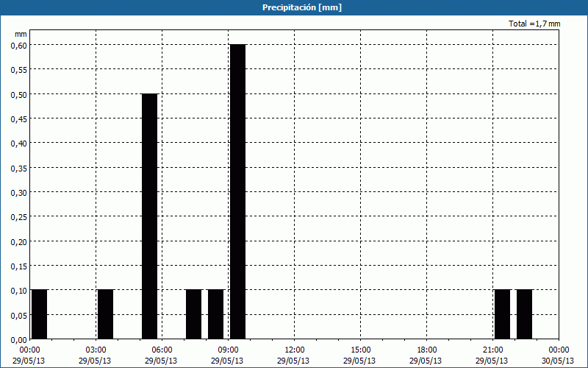Click the 0,50 y-axis label

pyautogui.click(x=19, y=94)
